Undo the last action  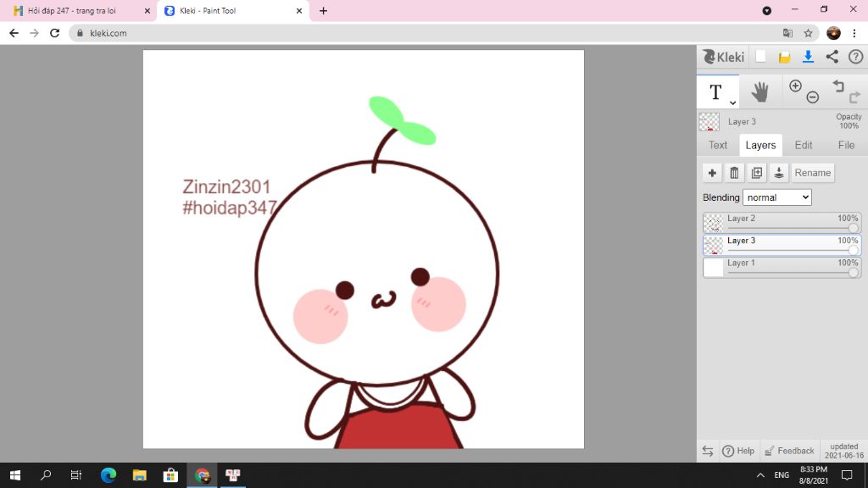(838, 86)
